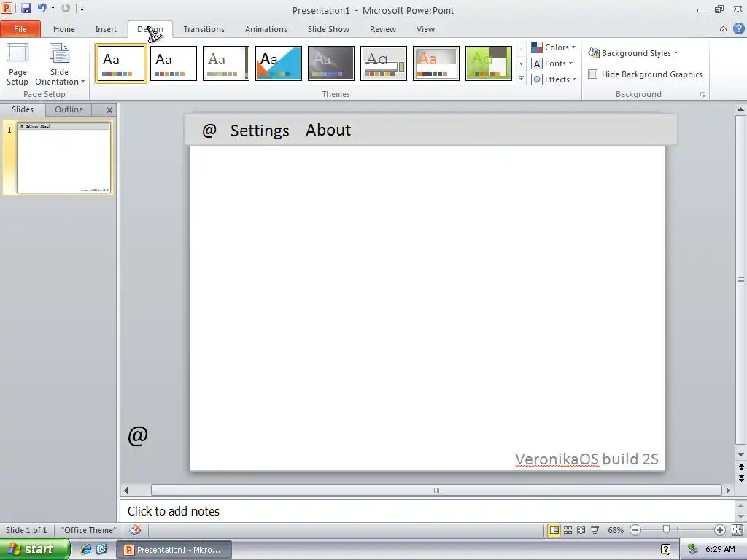This screenshot has height=560, width=747.
Task: Click VeronikaOS build 2S text on slide
Action: point(587,459)
